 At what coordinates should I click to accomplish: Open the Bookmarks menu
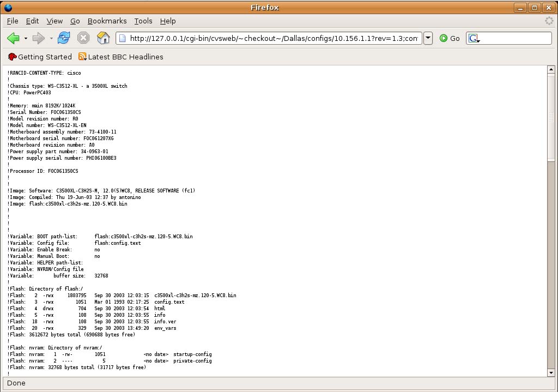(x=107, y=21)
